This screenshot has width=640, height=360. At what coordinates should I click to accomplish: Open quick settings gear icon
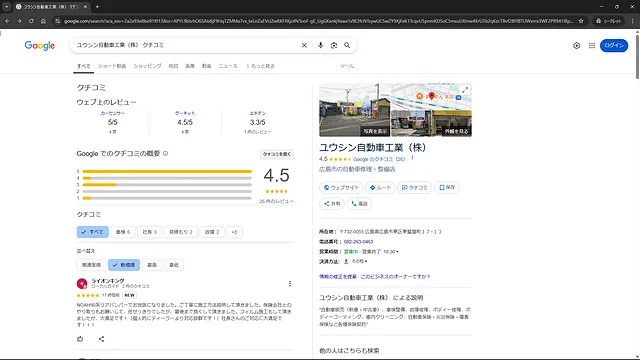click(576, 46)
